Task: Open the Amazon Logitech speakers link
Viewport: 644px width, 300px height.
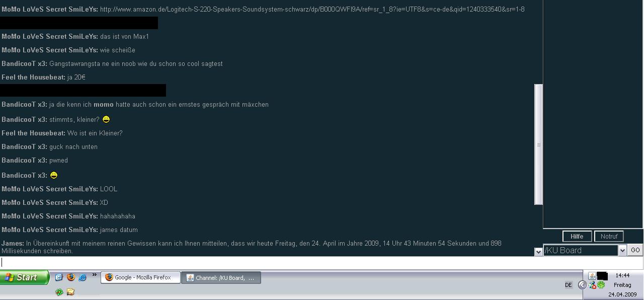Action: (312, 9)
